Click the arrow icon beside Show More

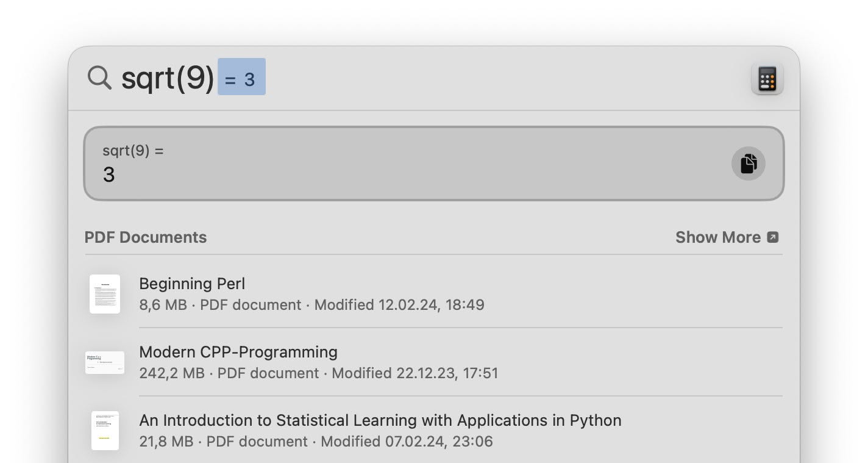[x=773, y=237]
